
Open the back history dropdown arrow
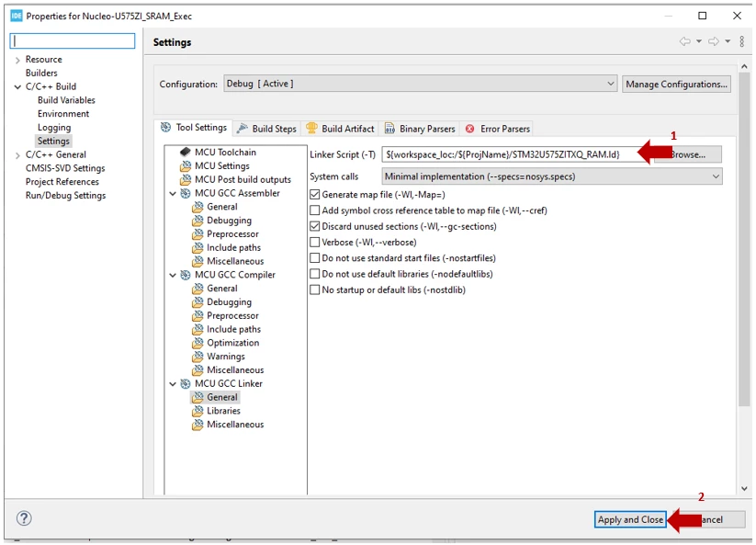(x=699, y=41)
